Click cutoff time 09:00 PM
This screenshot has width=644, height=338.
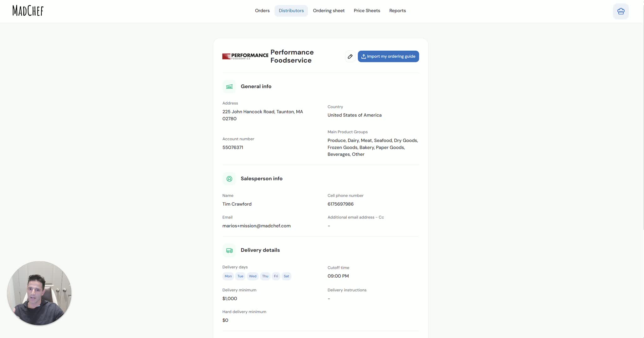click(338, 276)
